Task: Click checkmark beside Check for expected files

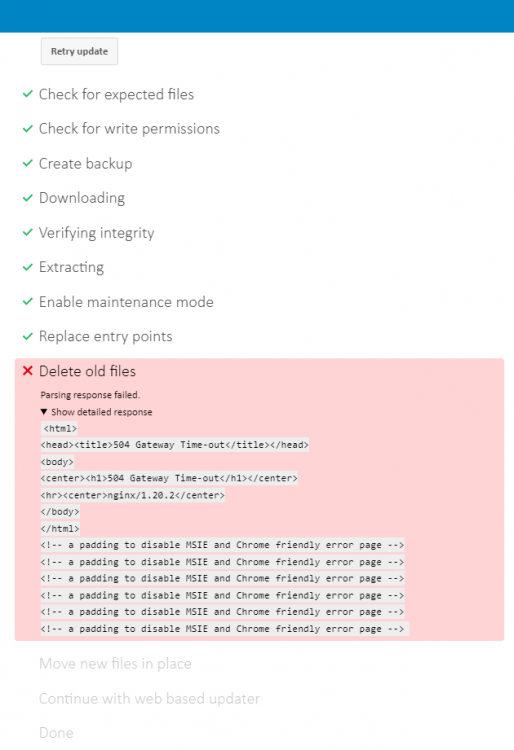Action: tap(28, 94)
